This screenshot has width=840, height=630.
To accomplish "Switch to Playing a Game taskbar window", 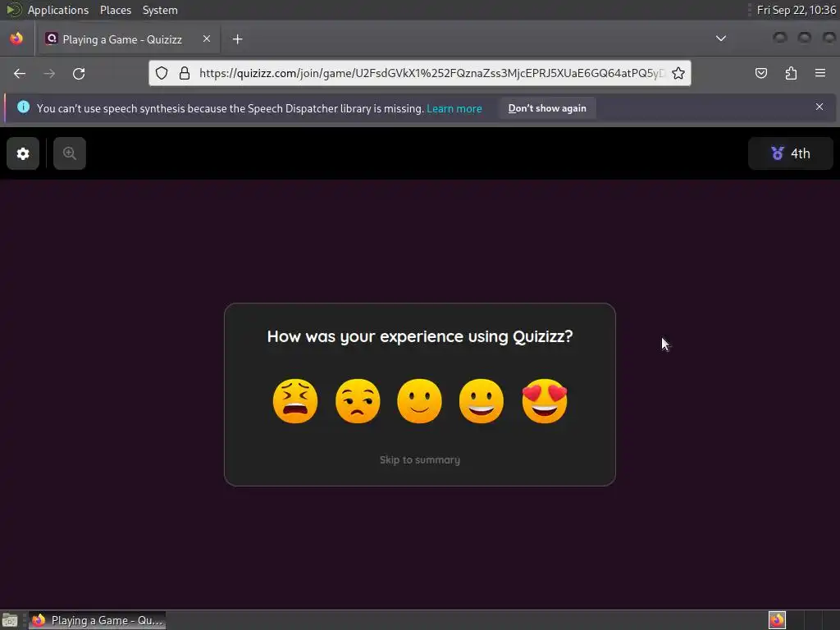I will click(97, 620).
